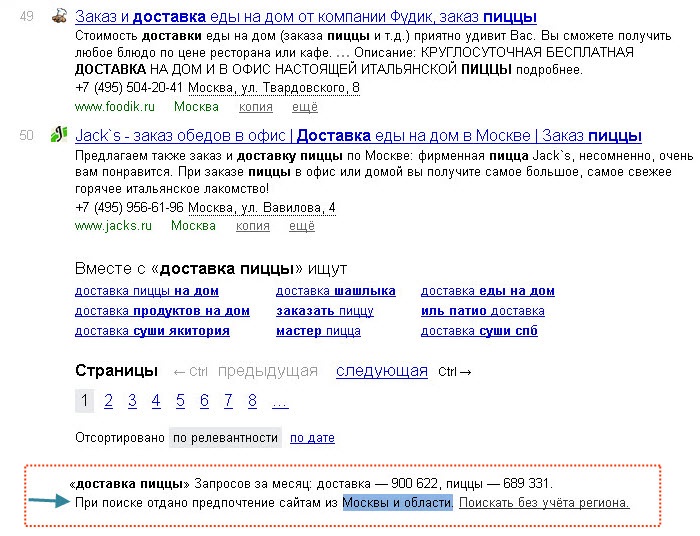
Task: Click heading Вместе с «доставка пиццы» ищут
Action: (x=211, y=269)
